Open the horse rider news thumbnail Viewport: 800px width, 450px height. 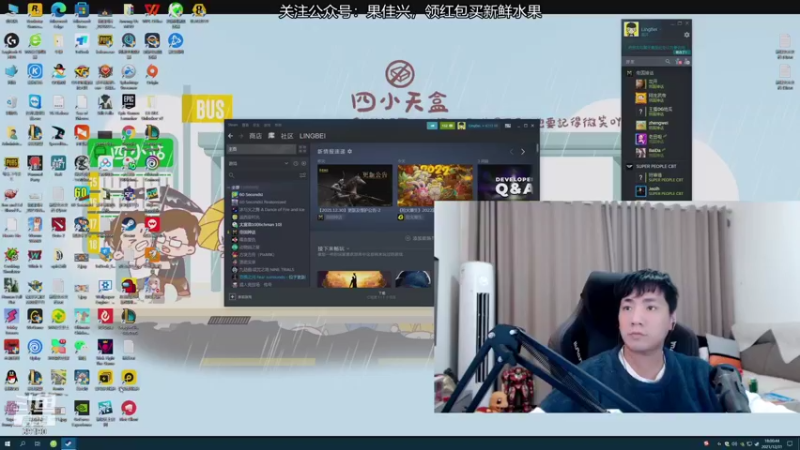point(355,185)
